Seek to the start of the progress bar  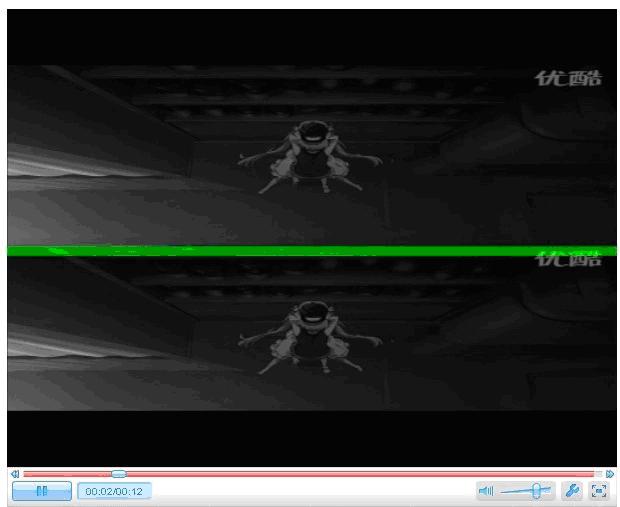coord(25,473)
